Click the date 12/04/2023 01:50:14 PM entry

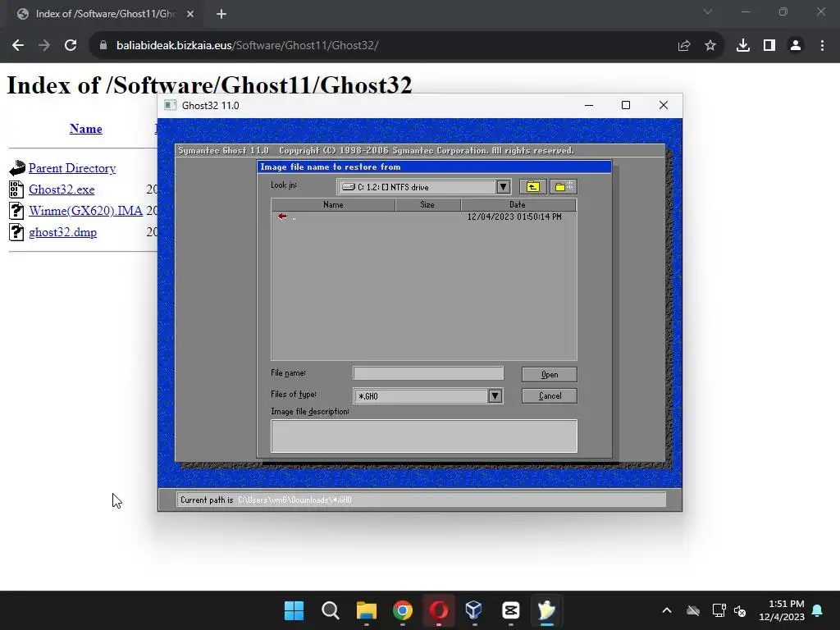(x=514, y=217)
